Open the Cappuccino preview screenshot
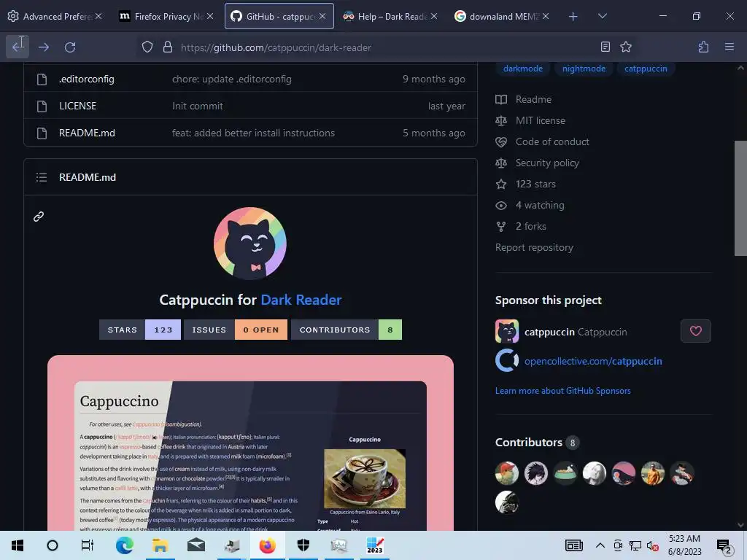The image size is (747, 560). (x=250, y=443)
